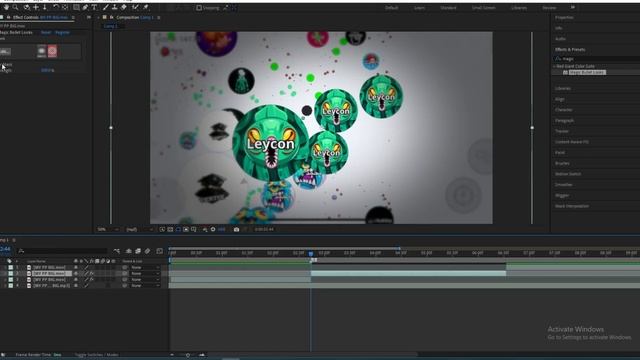Screen dimensions: 640x360
Task: Select layer 1 in the timeline
Action: click(49, 267)
